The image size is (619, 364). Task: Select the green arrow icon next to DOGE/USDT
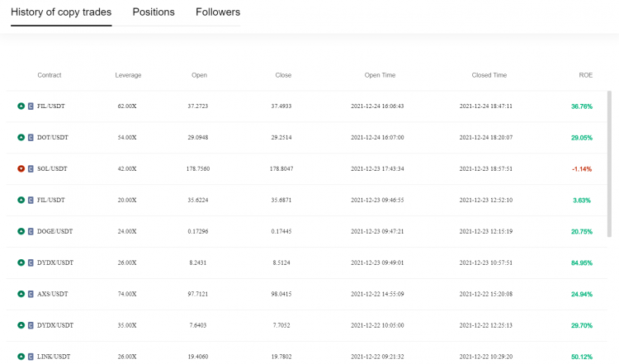(x=21, y=231)
